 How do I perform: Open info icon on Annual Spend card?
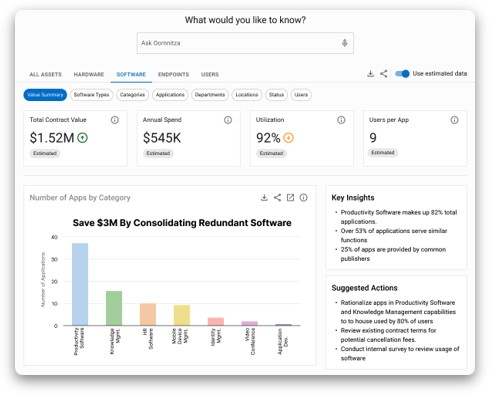(x=228, y=120)
